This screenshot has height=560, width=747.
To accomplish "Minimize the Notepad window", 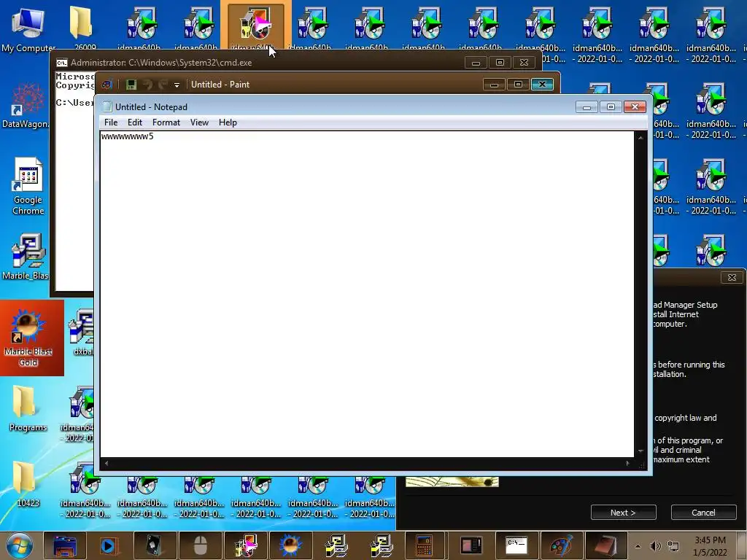I will coord(587,107).
